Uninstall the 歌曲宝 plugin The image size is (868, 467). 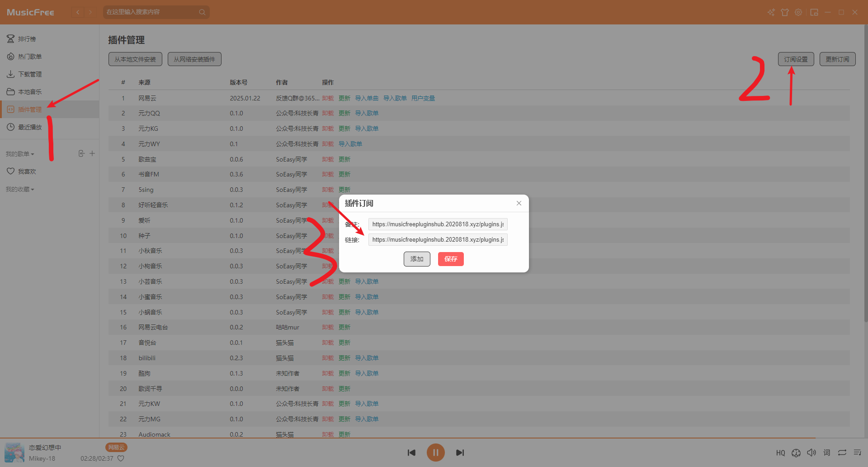pyautogui.click(x=328, y=159)
